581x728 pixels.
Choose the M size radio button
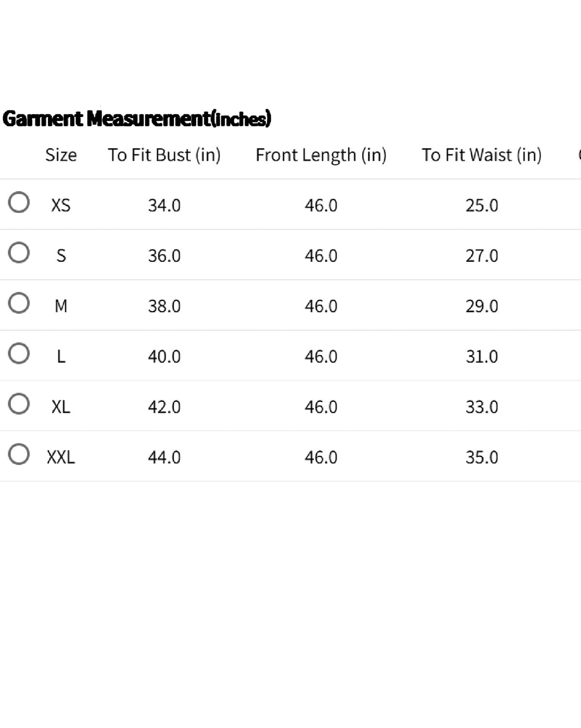(x=19, y=303)
